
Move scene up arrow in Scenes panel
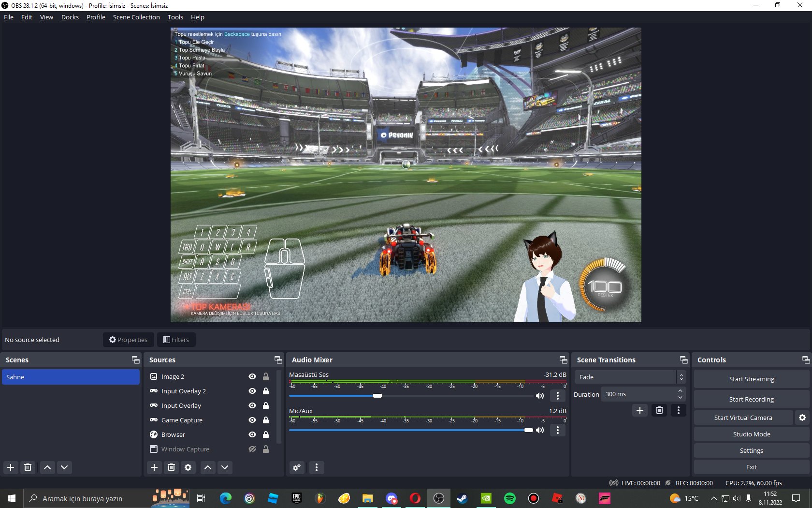pos(47,467)
